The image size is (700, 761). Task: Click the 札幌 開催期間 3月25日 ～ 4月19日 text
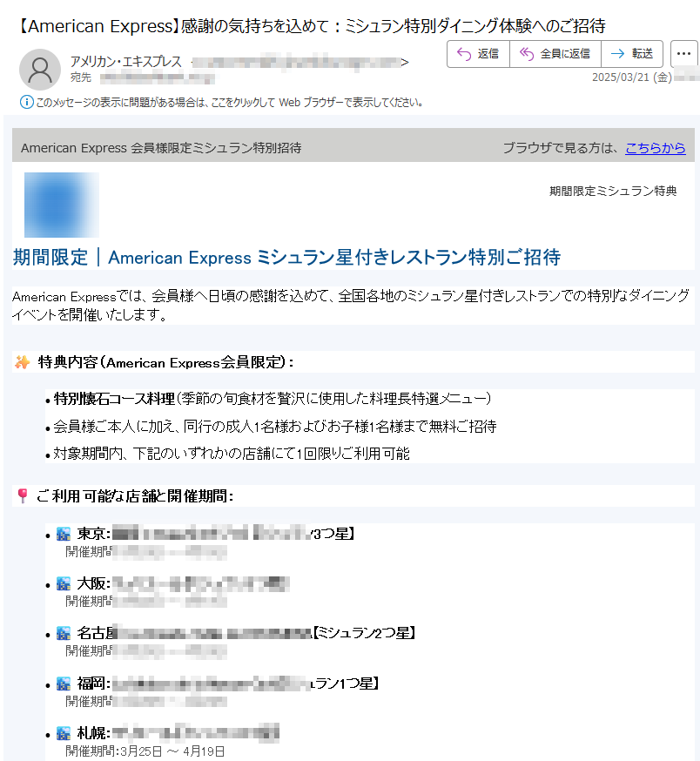click(145, 751)
